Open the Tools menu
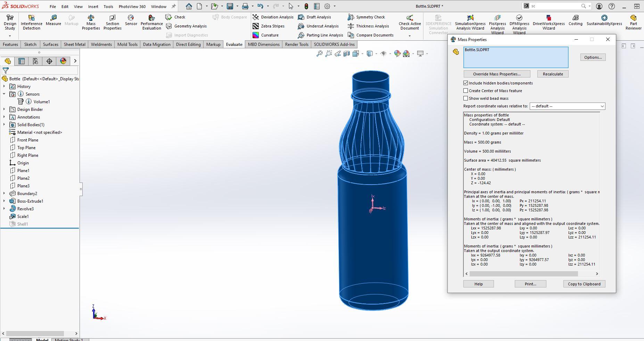 tap(108, 6)
